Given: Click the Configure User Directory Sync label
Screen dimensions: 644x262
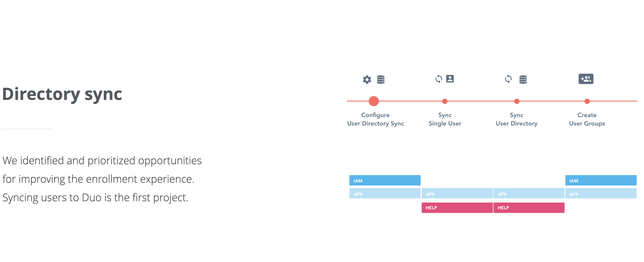Looking at the screenshot, I should 375,119.
